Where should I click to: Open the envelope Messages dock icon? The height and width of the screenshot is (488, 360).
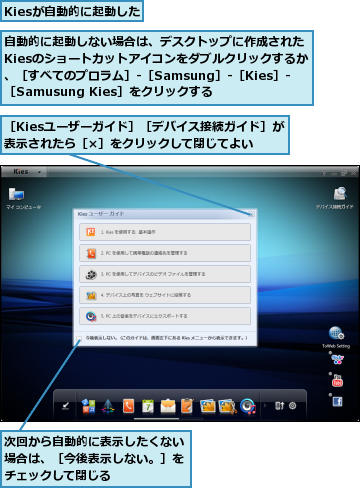point(168,406)
